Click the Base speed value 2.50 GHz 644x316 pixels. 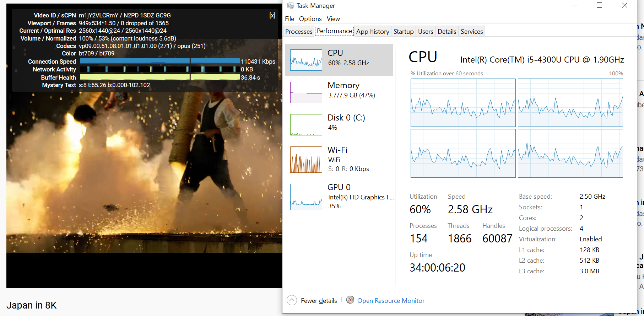592,197
